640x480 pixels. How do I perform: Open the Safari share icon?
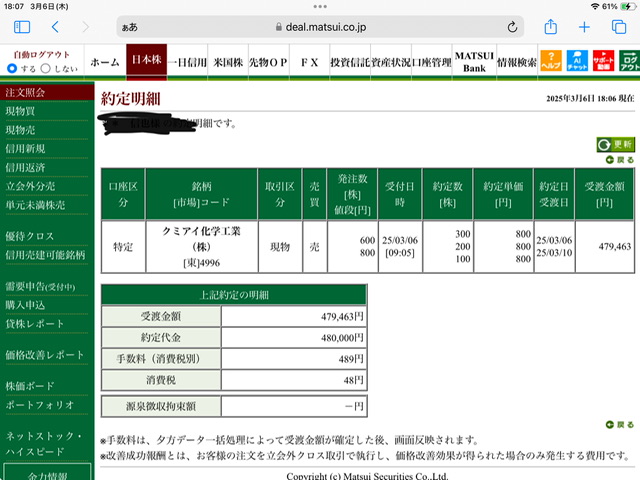(x=551, y=27)
